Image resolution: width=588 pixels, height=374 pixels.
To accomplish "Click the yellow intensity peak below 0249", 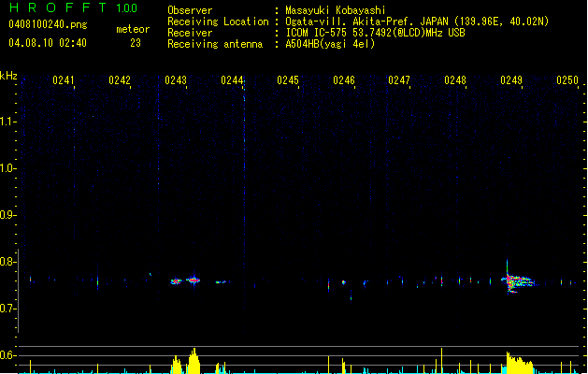I will coord(520,363).
